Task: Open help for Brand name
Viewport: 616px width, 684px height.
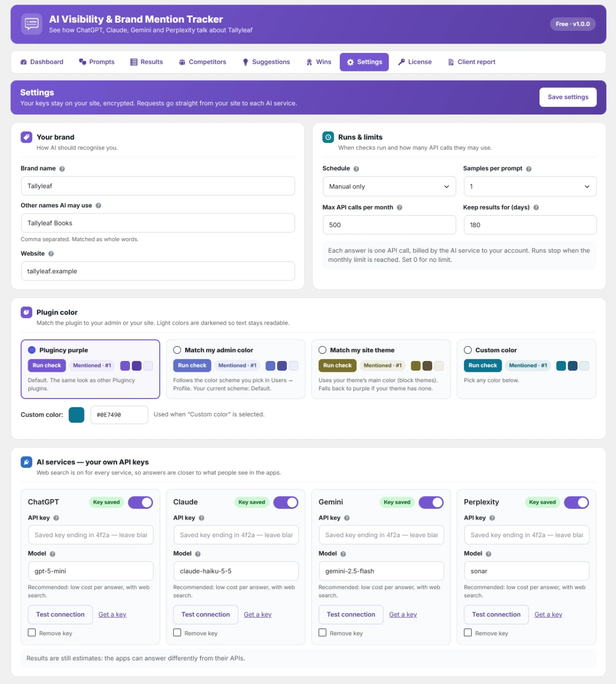Action: tap(62, 169)
